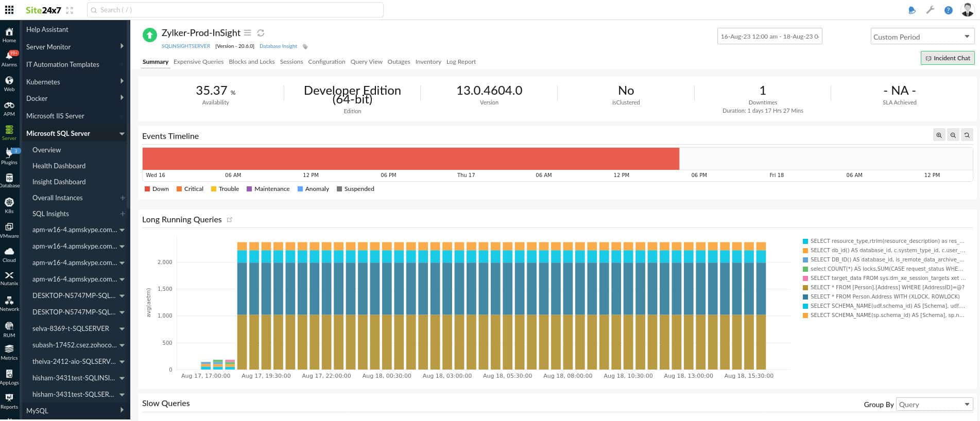Open the SQLINSIGHTSERVER link
The width and height of the screenshot is (980, 421).
186,46
